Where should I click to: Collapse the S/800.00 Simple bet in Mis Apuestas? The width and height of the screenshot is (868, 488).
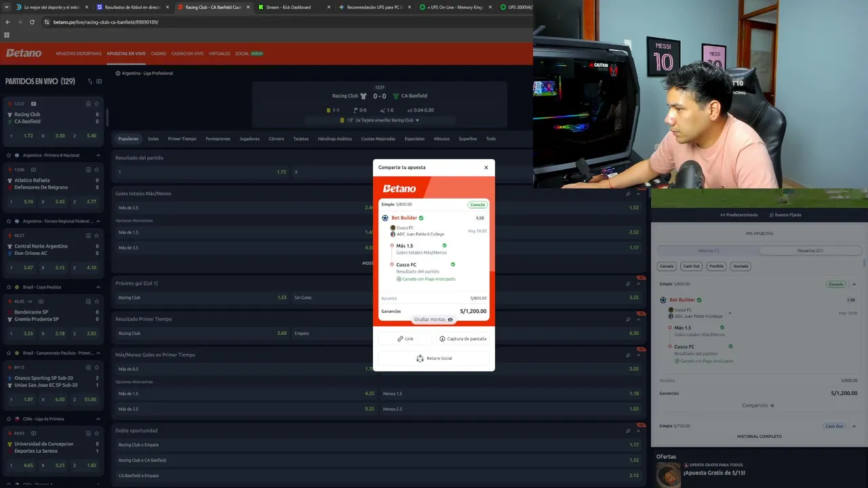(854, 284)
